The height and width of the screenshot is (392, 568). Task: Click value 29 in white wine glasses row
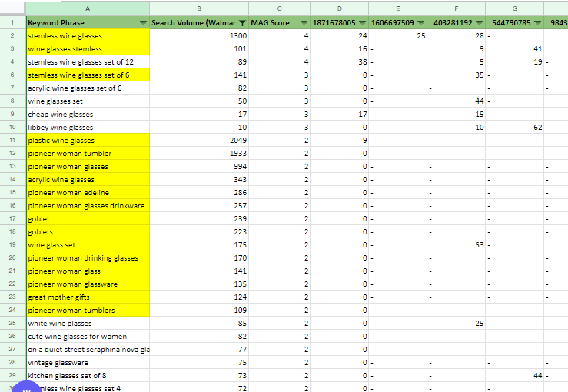456,323
